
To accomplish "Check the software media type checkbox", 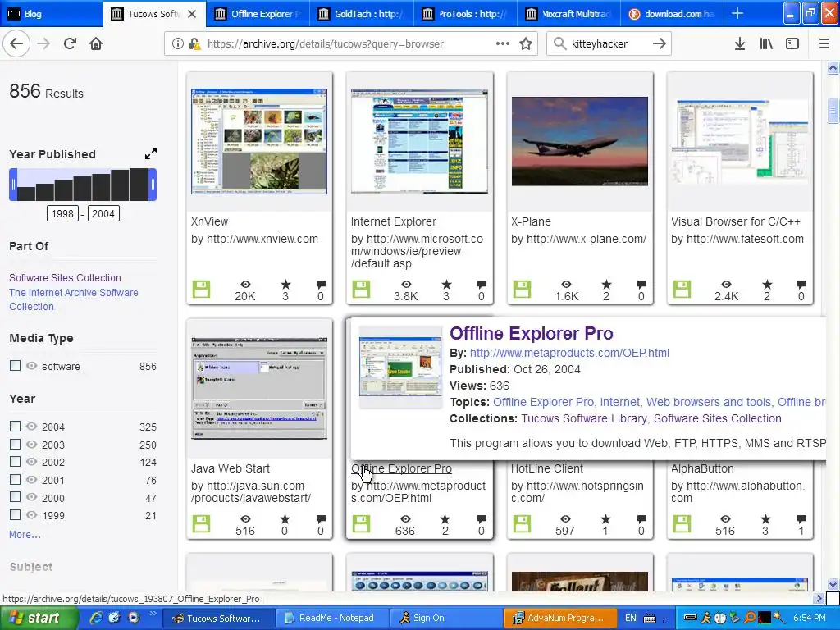I will (15, 365).
